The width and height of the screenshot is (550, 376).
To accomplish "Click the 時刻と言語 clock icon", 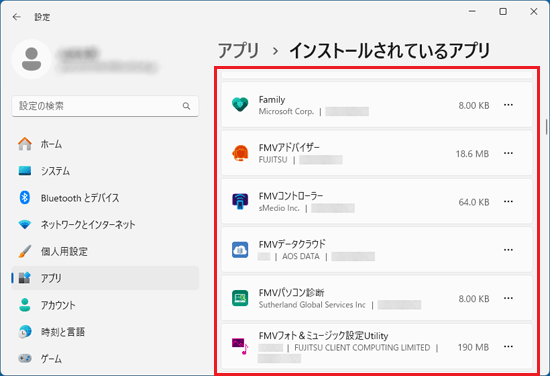I will coord(25,331).
